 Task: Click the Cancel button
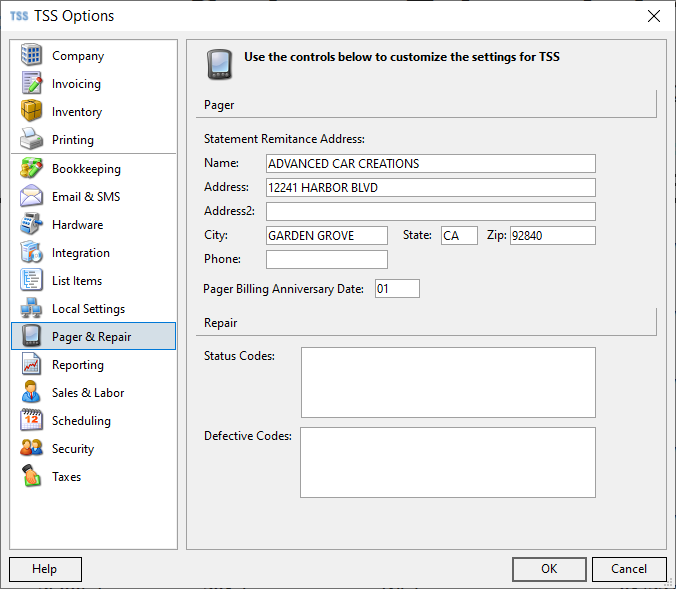(x=629, y=569)
